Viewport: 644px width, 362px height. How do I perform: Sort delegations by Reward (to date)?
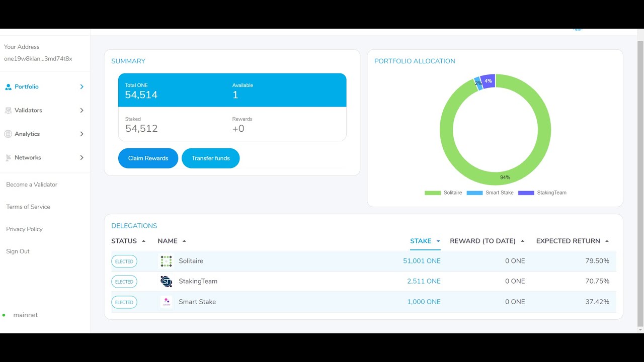(487, 241)
